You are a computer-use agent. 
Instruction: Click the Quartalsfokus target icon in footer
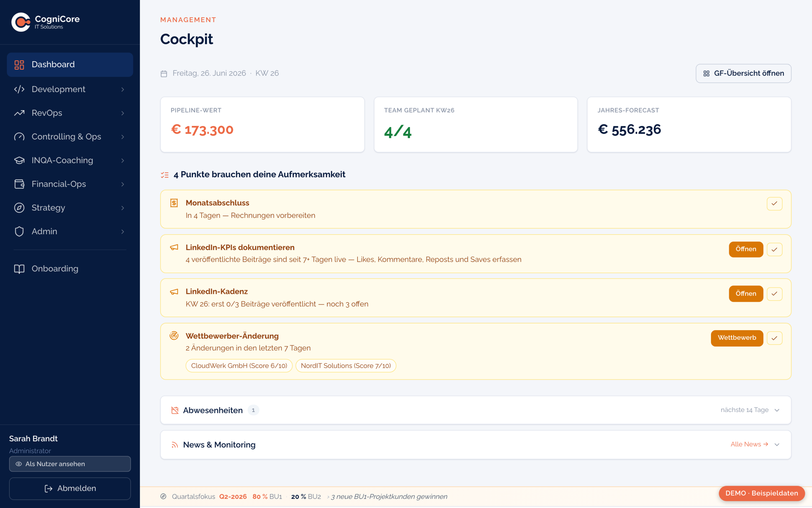(x=163, y=496)
